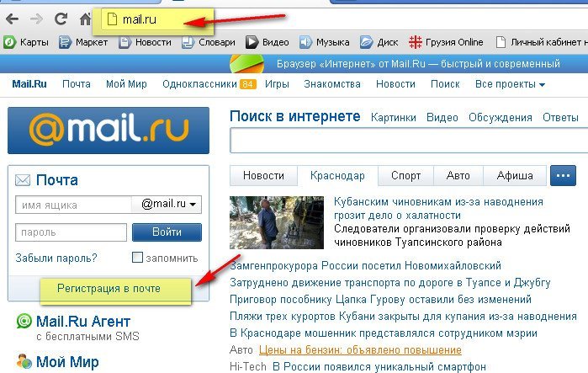Viewport: 588px width, 373px height.
Task: Open headline Замгенпрокурора России посетил Новомихайловский
Action: click(366, 266)
